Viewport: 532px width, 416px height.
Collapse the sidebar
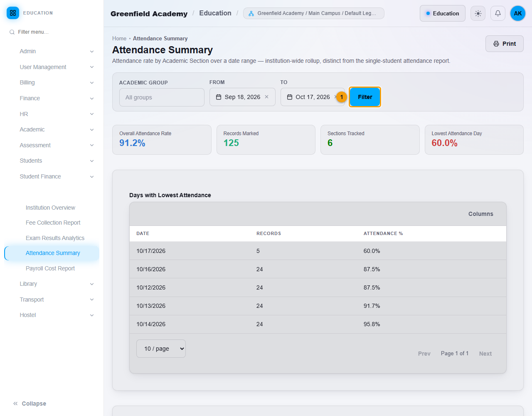(x=30, y=404)
